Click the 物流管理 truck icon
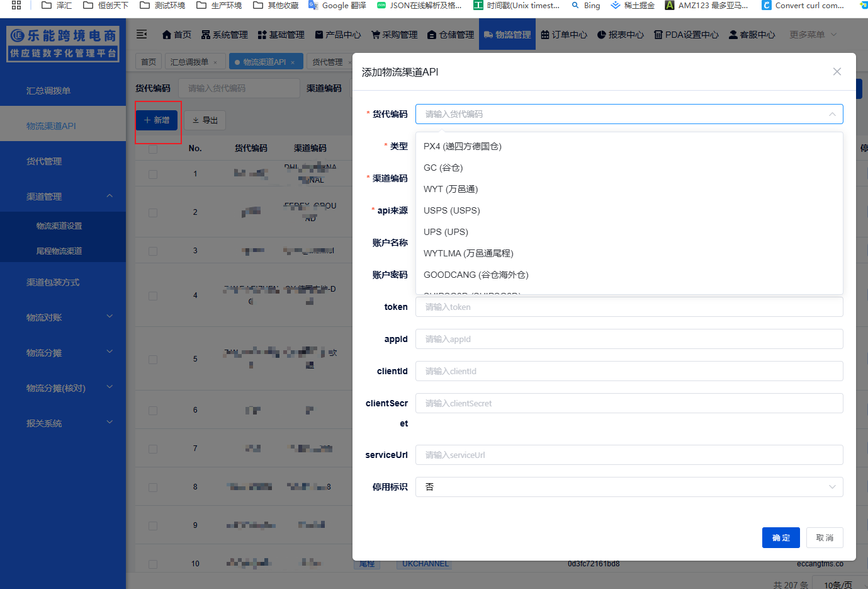The width and height of the screenshot is (868, 589). 488,35
